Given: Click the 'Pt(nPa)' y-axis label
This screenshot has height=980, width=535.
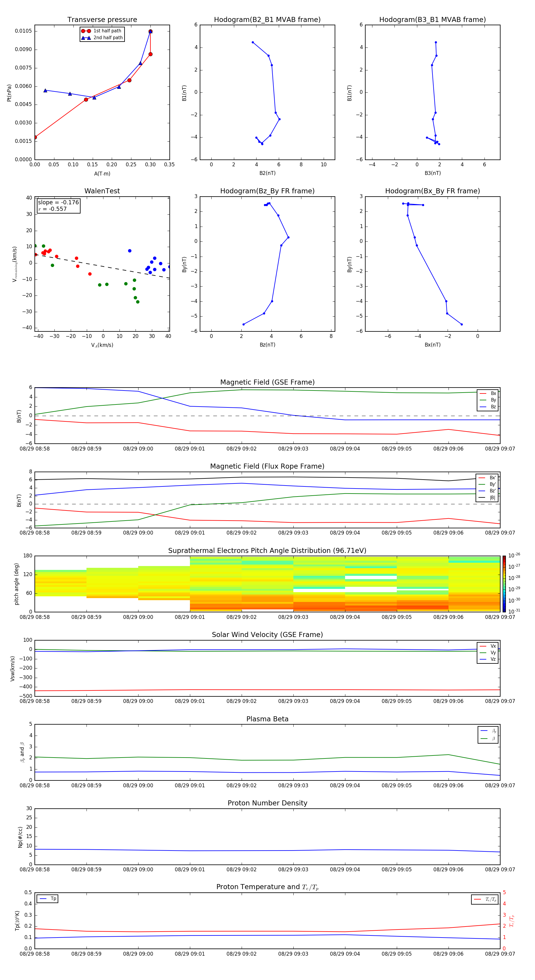Looking at the screenshot, I should pyautogui.click(x=9, y=92).
